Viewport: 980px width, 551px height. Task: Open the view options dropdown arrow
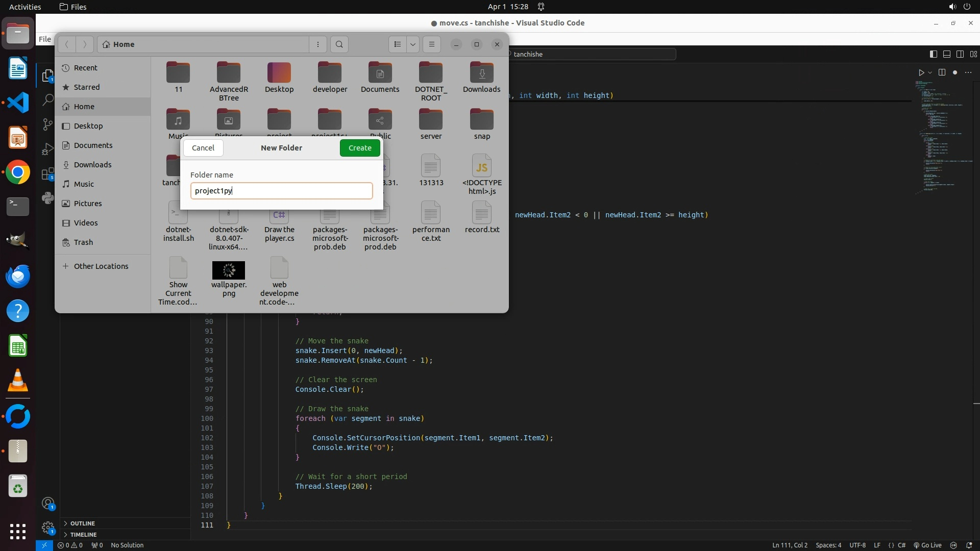[413, 44]
